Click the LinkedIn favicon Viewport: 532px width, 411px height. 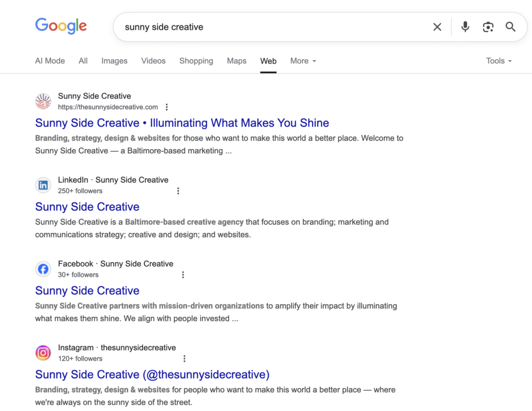[x=43, y=185]
